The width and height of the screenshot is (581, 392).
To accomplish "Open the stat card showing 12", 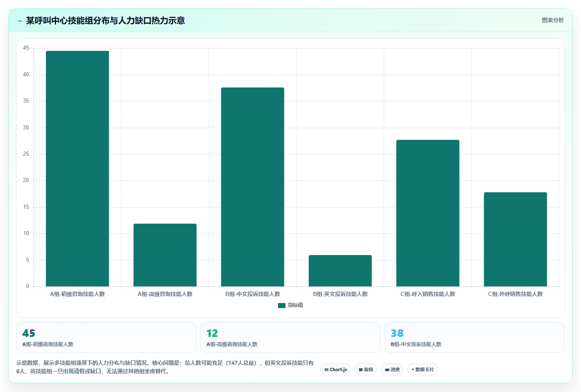I will (290, 337).
